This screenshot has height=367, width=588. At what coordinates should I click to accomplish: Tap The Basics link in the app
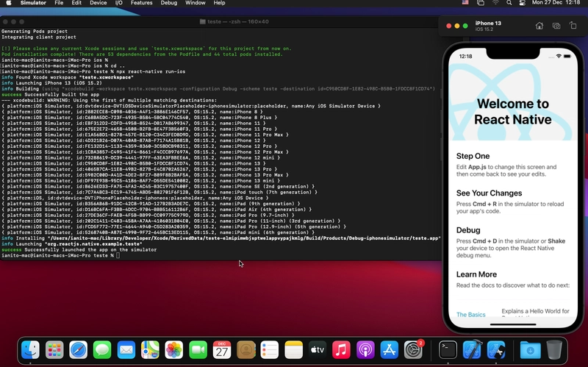pos(470,315)
